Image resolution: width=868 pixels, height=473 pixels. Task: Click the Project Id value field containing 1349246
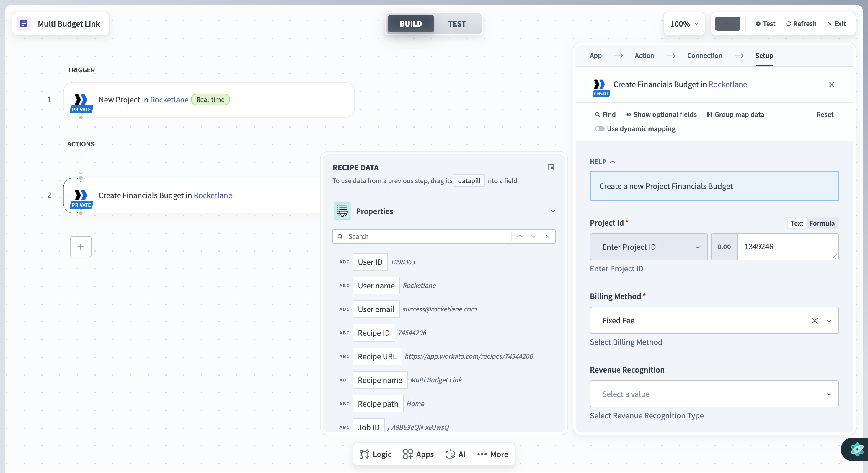pos(787,247)
